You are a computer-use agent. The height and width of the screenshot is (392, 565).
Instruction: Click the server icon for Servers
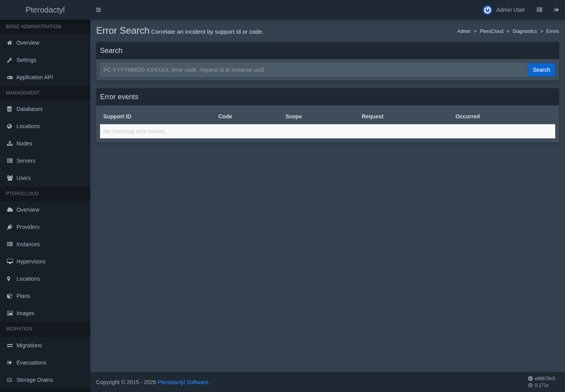click(10, 161)
